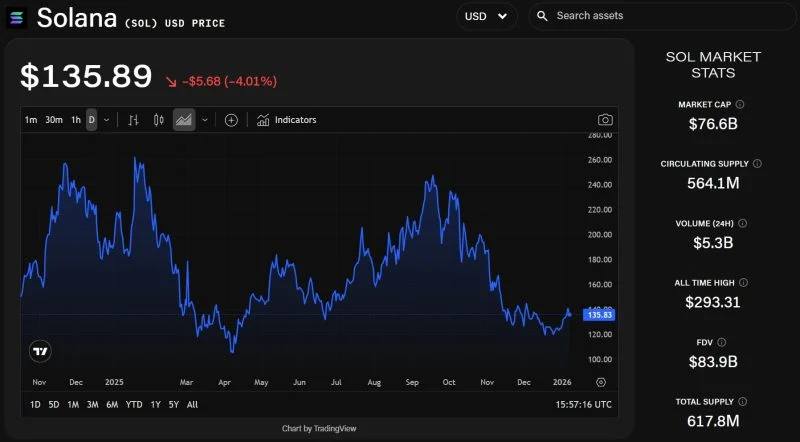Expand the chart style dropdown arrow
800x442 pixels.
[205, 120]
